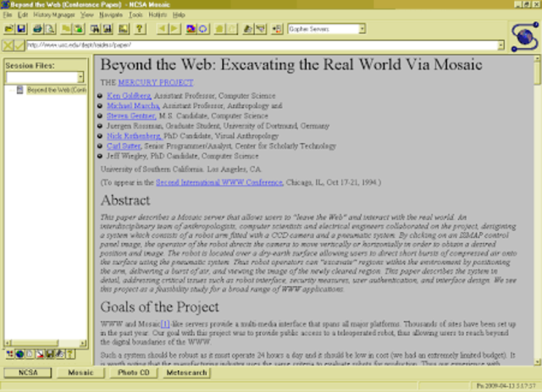Click the blank page icon below Session Files panel

[30, 354]
